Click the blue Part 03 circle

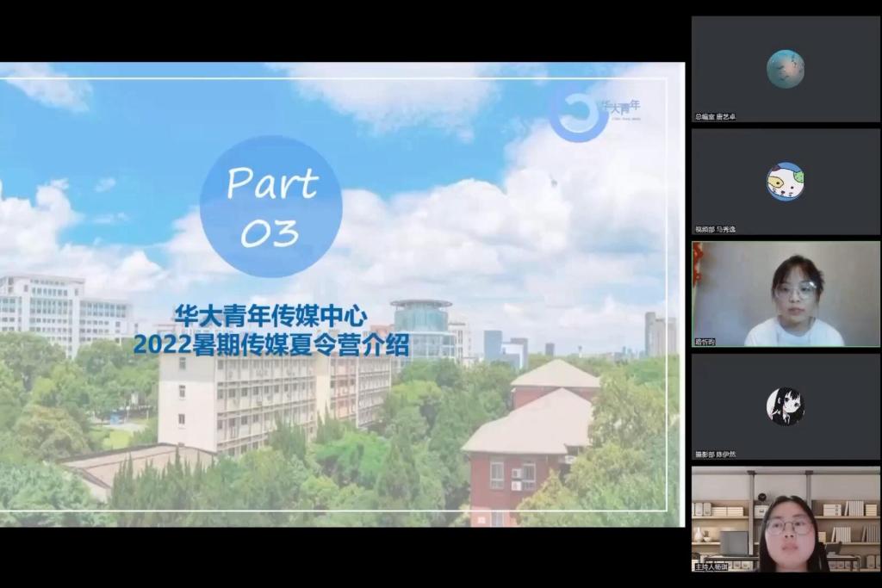point(270,207)
